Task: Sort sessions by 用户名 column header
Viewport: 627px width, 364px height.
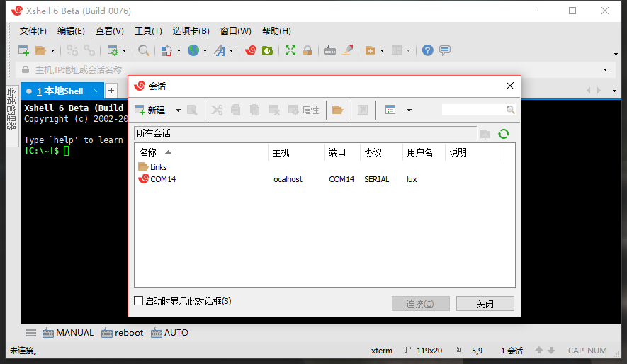Action: tap(424, 153)
